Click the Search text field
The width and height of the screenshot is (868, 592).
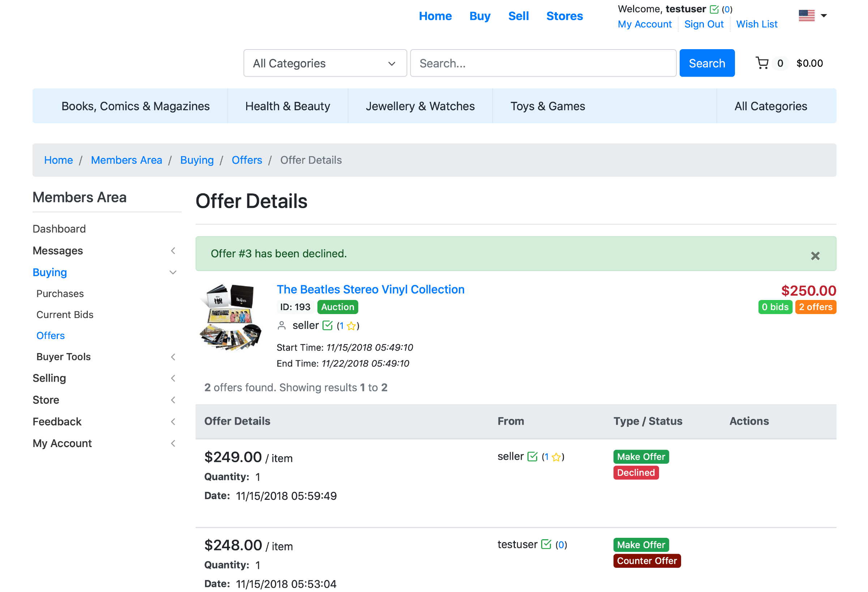click(x=543, y=63)
